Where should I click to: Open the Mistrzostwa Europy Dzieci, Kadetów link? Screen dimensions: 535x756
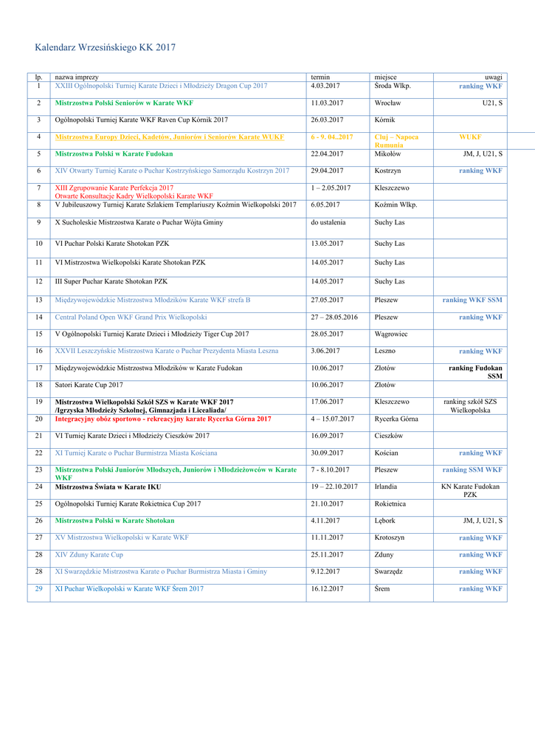[179, 137]
